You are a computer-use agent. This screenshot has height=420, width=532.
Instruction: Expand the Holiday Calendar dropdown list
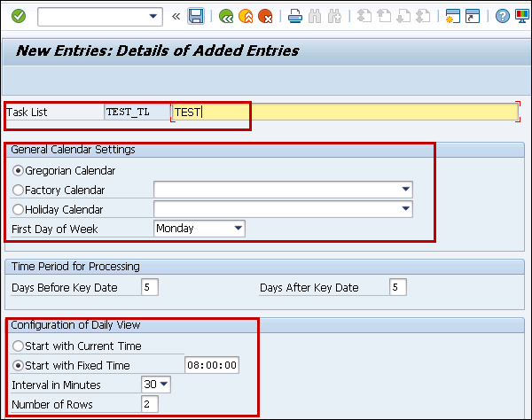click(405, 209)
